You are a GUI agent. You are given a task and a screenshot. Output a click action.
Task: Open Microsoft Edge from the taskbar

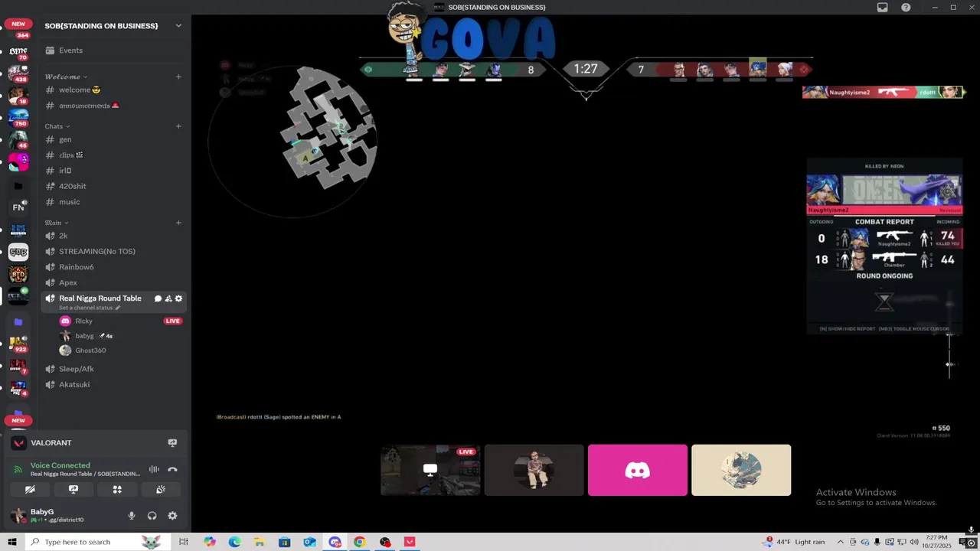pos(234,542)
